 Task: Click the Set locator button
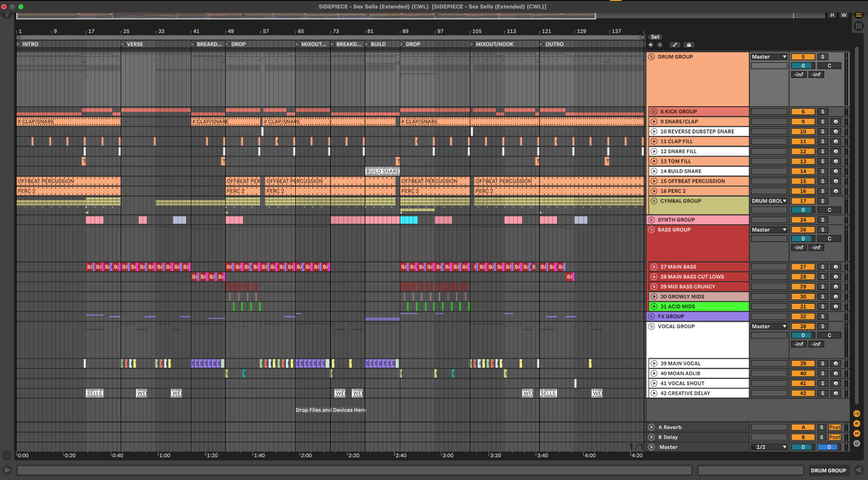click(x=655, y=37)
